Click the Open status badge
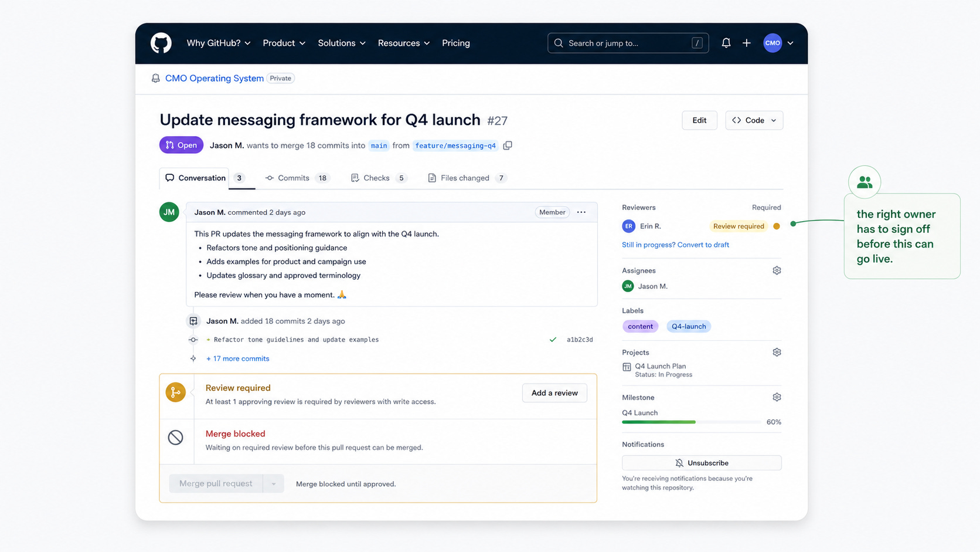 coord(181,145)
